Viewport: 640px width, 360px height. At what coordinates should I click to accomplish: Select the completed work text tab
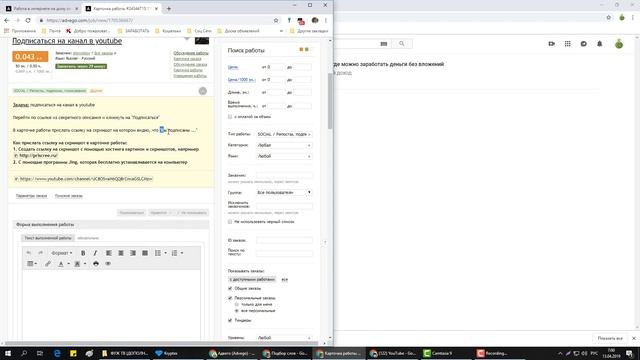click(x=48, y=238)
